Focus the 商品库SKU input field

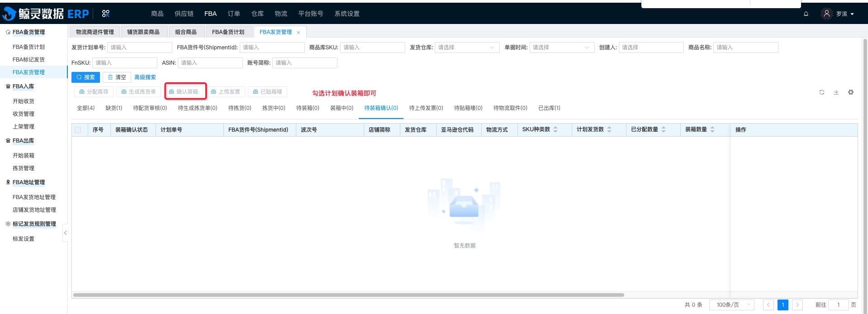[372, 48]
